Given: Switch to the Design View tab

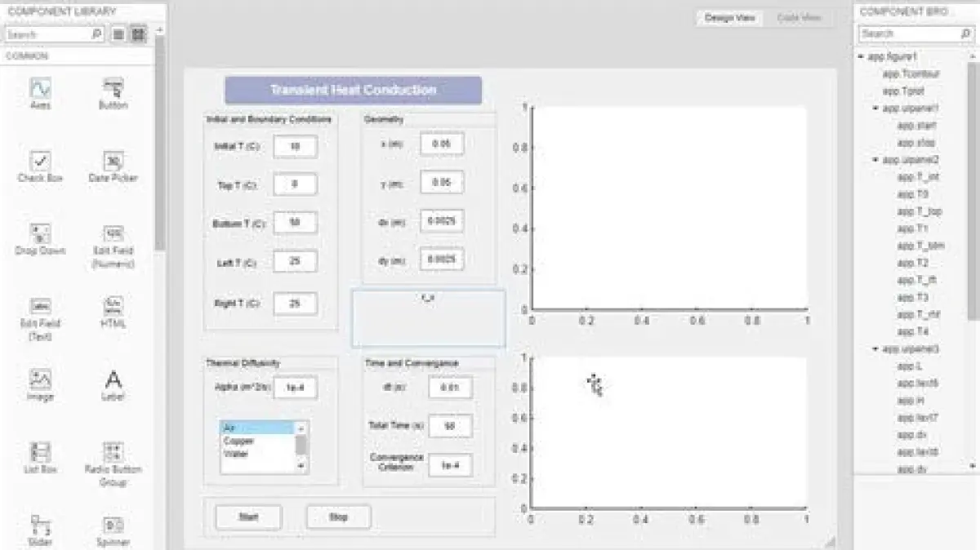Looking at the screenshot, I should click(x=729, y=18).
